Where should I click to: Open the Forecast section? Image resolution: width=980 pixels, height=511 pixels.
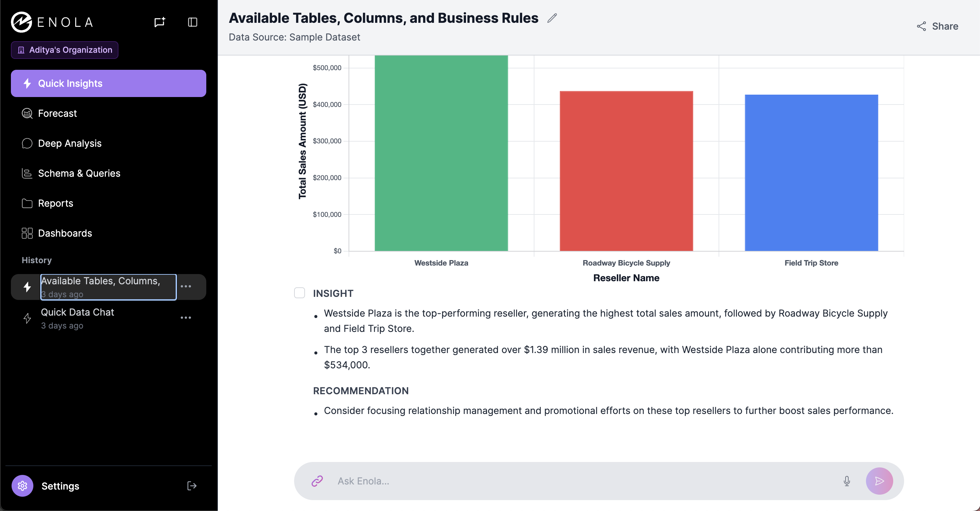coord(109,113)
